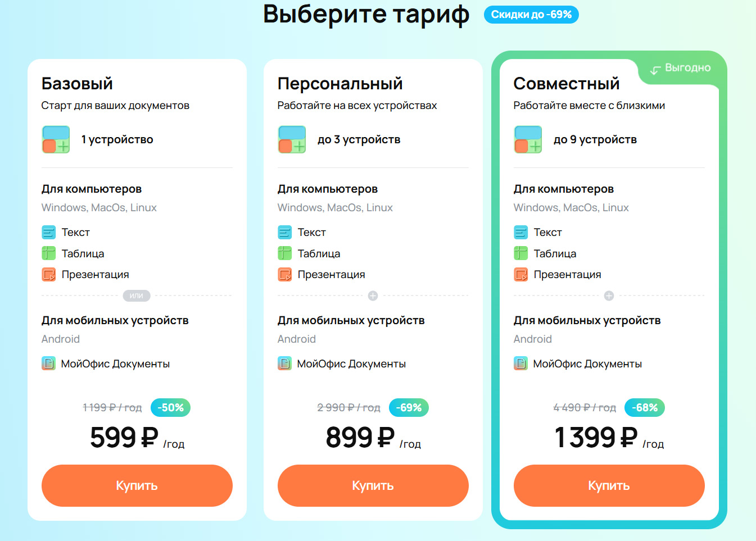Screen dimensions: 756x541
Task: Click the -50% discount badge
Action: click(x=170, y=407)
